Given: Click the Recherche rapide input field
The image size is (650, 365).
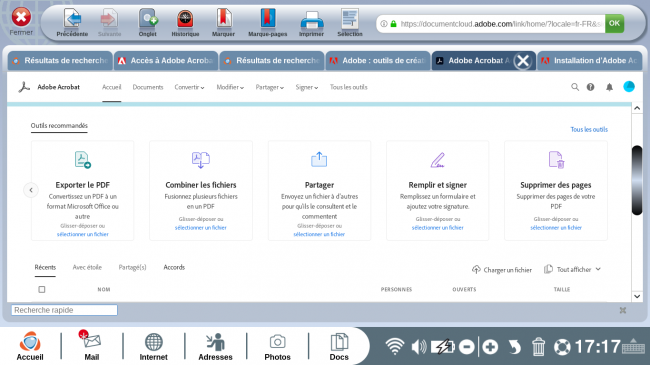Looking at the screenshot, I should tap(65, 310).
